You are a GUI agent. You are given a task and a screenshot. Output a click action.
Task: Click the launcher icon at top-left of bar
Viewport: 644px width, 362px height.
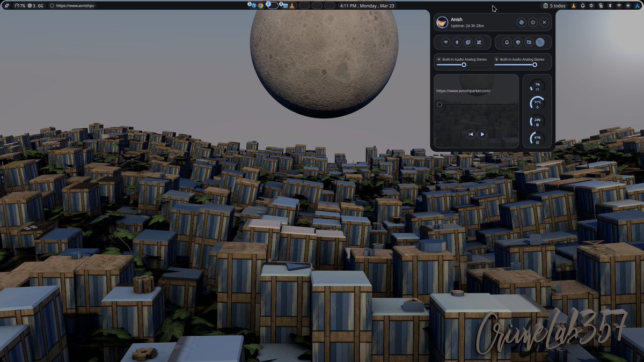point(7,5)
